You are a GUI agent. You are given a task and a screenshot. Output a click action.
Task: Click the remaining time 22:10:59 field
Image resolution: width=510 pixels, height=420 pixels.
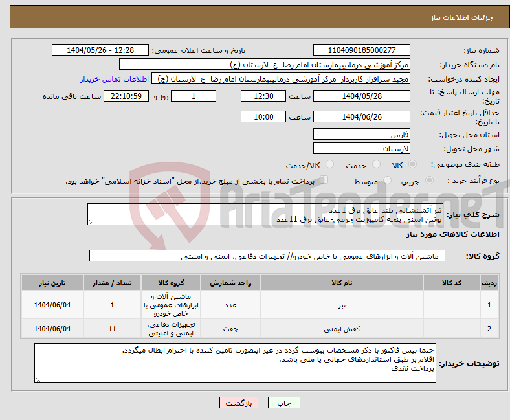pos(126,96)
